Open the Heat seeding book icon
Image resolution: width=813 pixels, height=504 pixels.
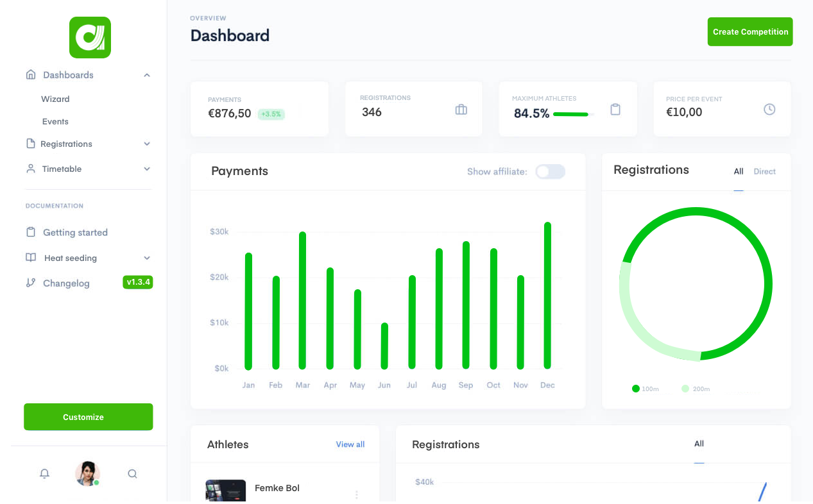tap(30, 258)
